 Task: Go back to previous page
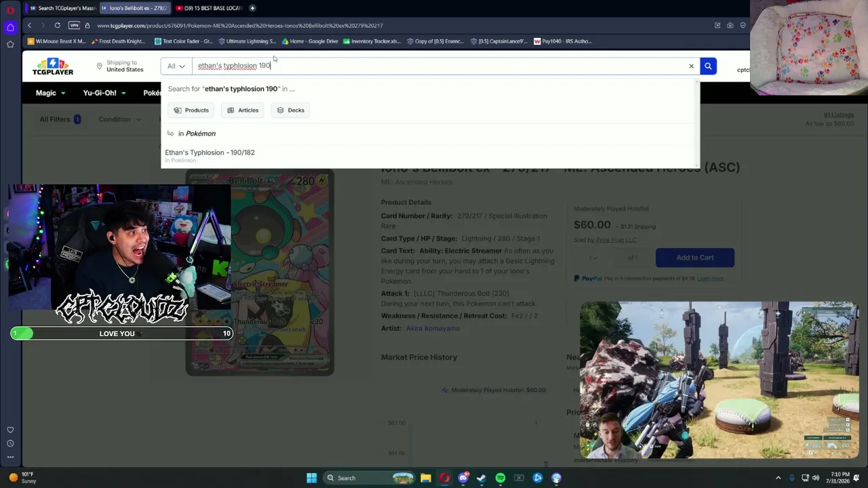(29, 26)
